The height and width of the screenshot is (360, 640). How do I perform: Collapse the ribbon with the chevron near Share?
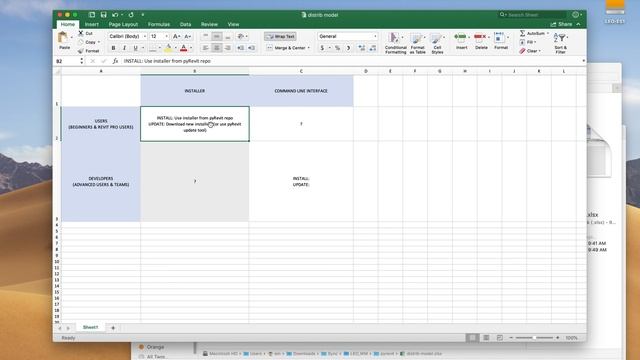(x=578, y=24)
